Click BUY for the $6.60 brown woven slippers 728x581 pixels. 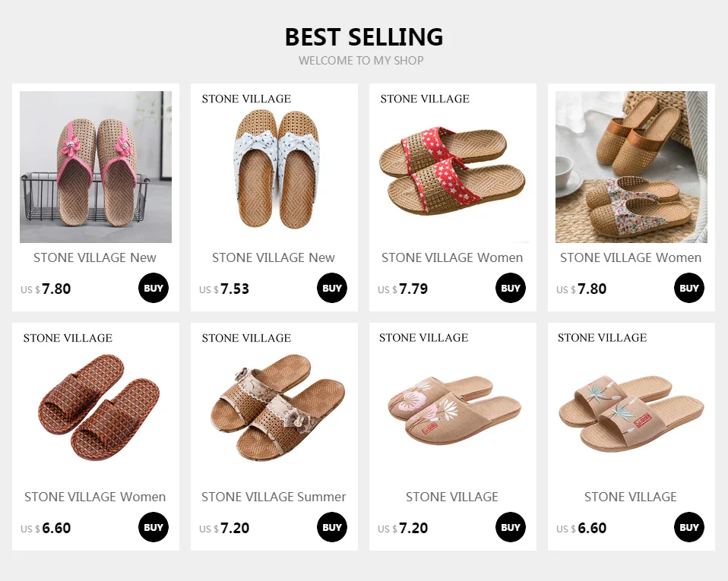click(x=154, y=528)
